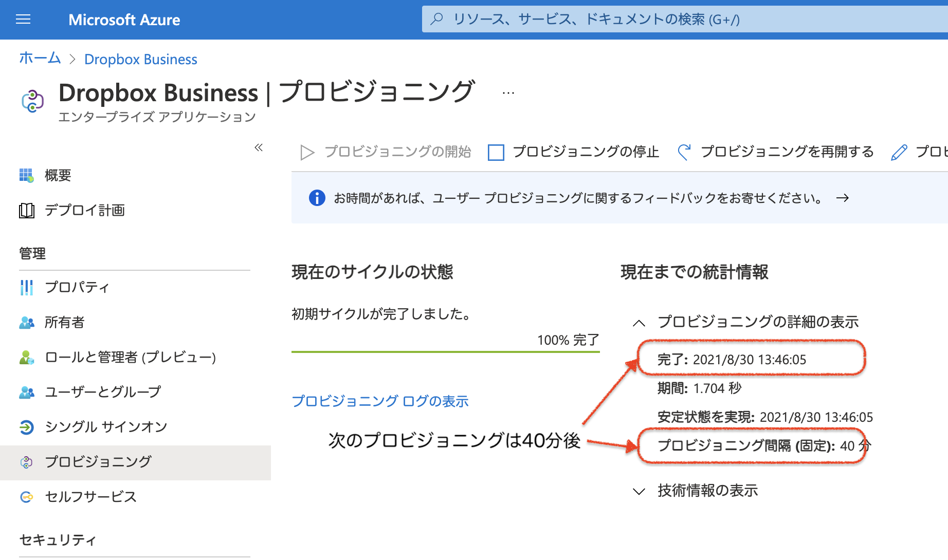Click the プロパティ bars icon
948x560 pixels.
pyautogui.click(x=27, y=287)
